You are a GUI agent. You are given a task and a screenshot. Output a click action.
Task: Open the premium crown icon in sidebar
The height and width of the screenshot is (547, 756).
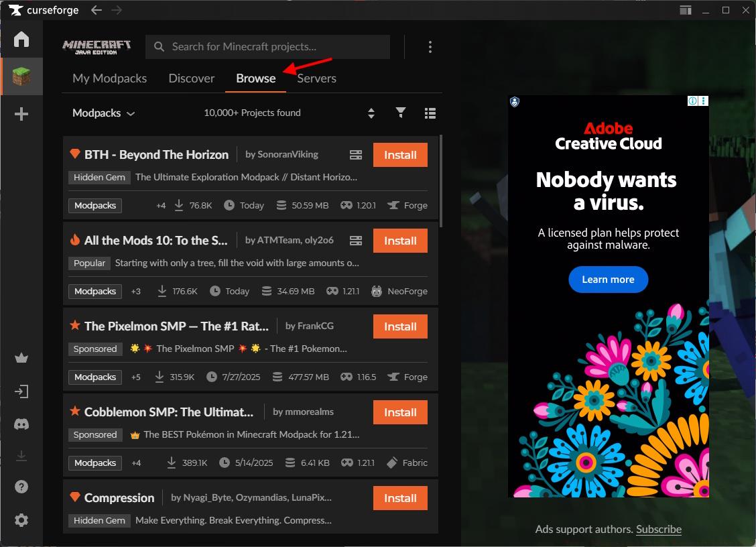[x=21, y=358]
